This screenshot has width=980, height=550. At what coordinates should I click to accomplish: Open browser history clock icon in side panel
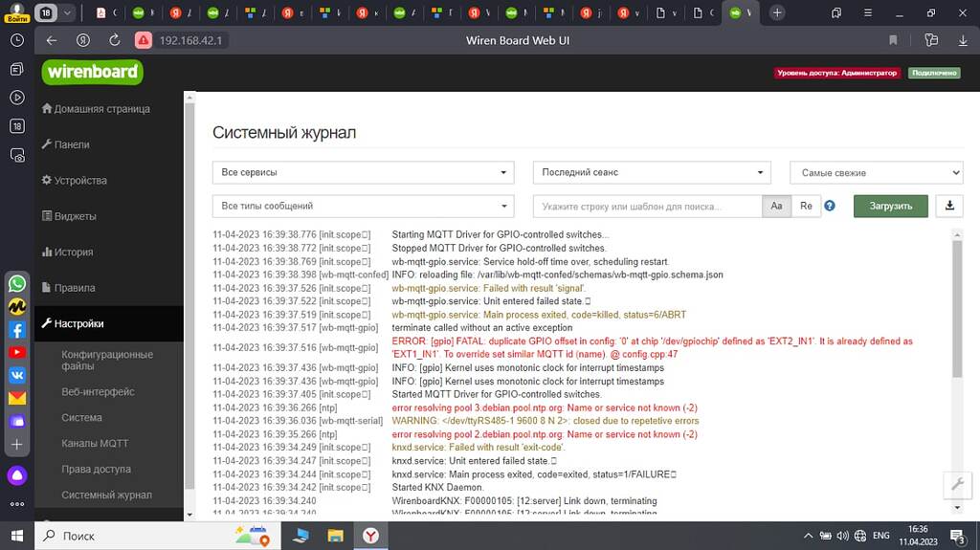coord(17,40)
